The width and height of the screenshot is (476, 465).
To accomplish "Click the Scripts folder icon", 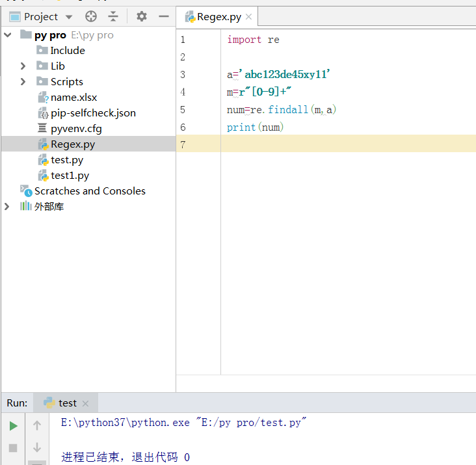I will pos(42,81).
